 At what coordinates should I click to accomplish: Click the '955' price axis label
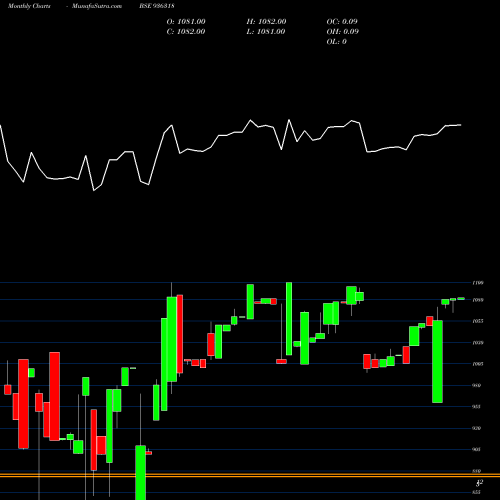pyautogui.click(x=477, y=407)
